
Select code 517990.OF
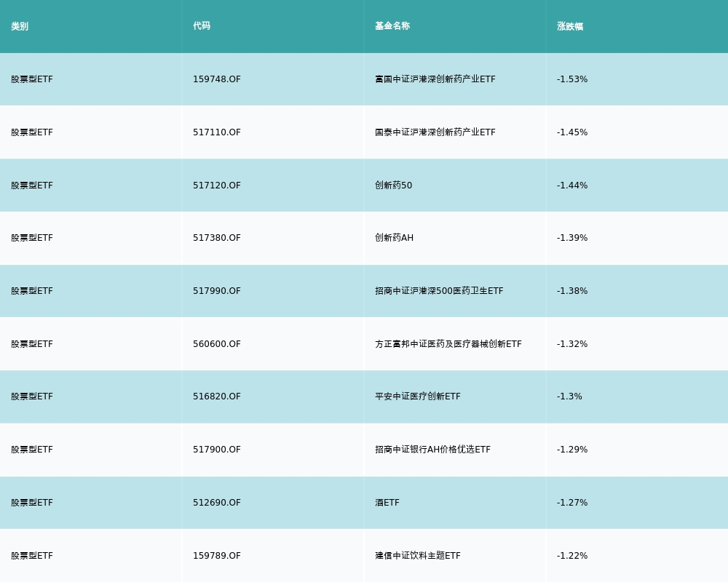point(217,291)
